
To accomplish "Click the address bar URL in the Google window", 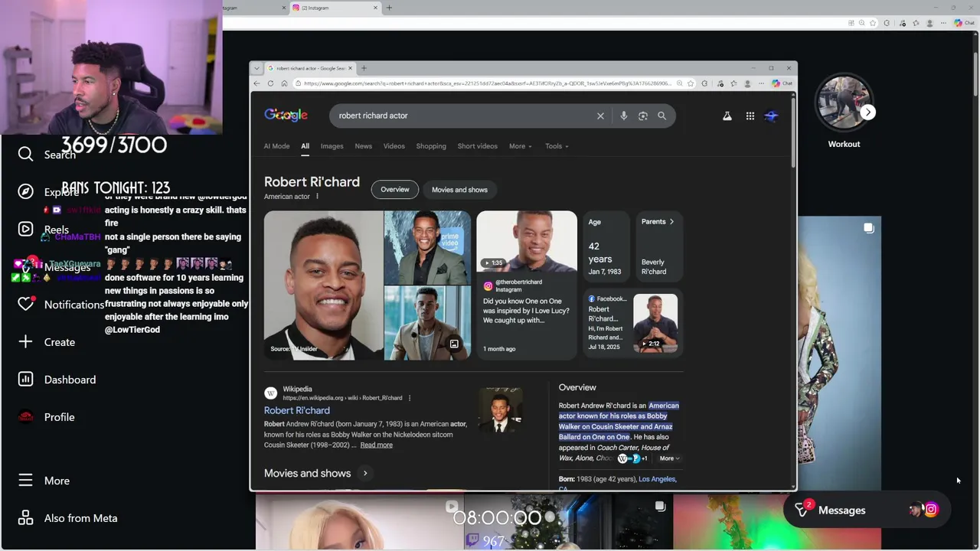I will [487, 83].
